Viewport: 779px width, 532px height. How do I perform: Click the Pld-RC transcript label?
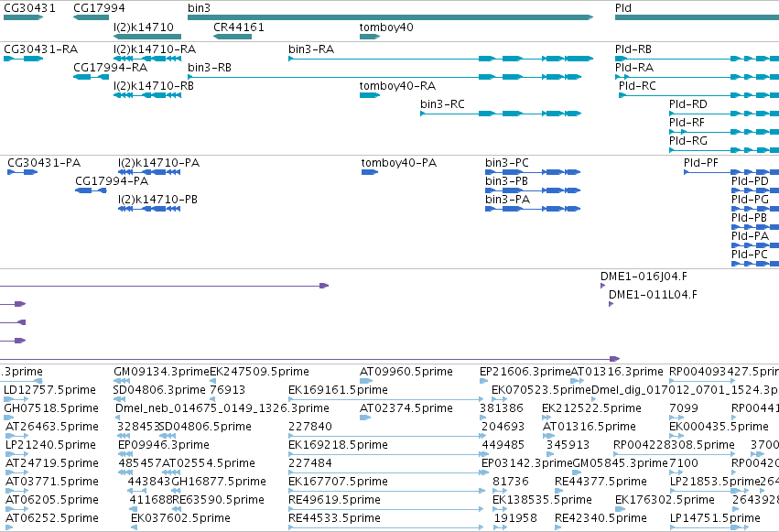(x=637, y=86)
